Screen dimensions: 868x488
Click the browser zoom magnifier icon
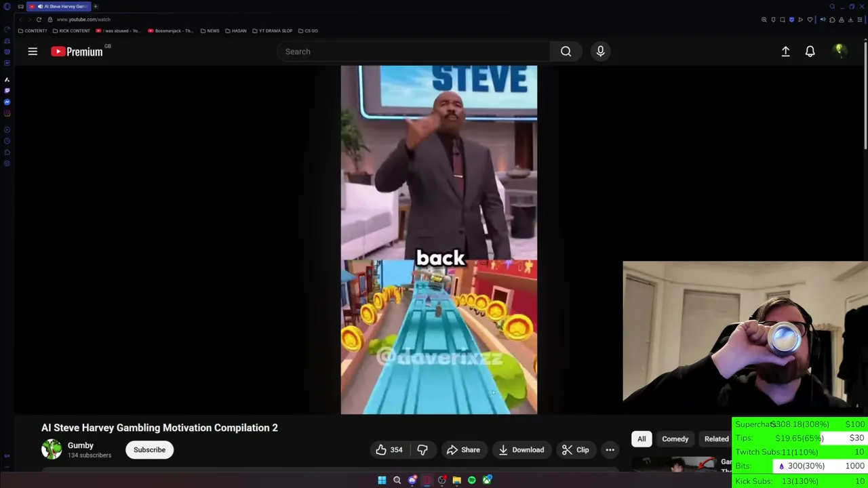pyautogui.click(x=764, y=20)
